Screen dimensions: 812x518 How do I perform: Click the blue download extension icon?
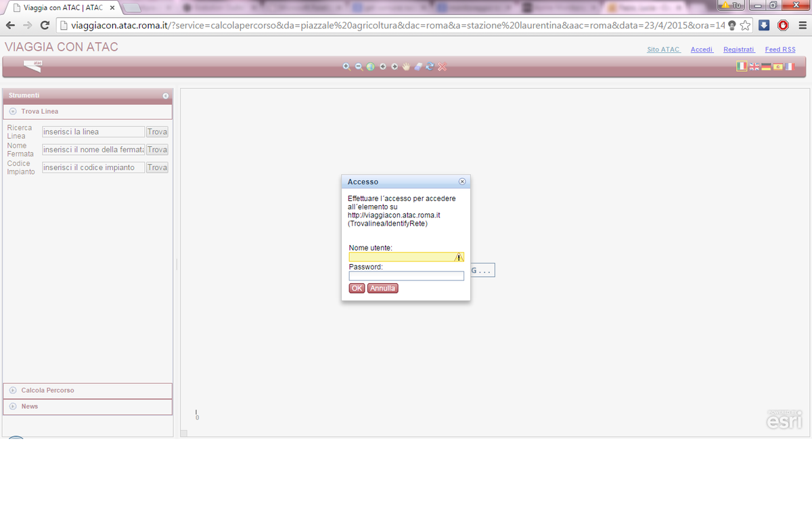click(x=764, y=26)
